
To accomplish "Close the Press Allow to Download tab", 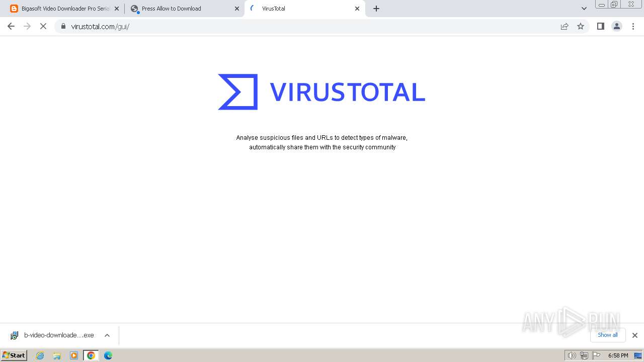I will (x=237, y=9).
